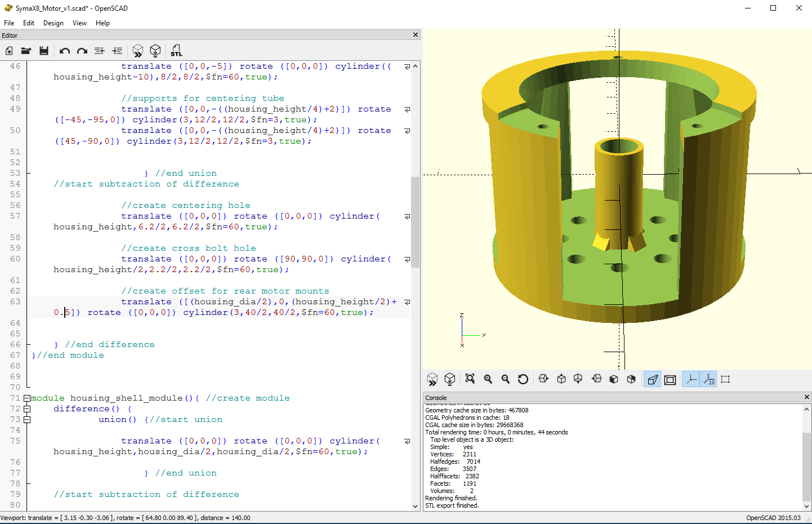
Task: Run Preview from the editor toolbar
Action: [x=138, y=51]
